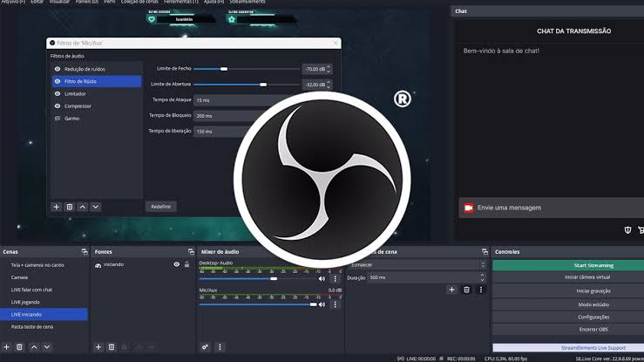644x362 pixels.
Task: Delete the scene transition
Action: [466, 290]
